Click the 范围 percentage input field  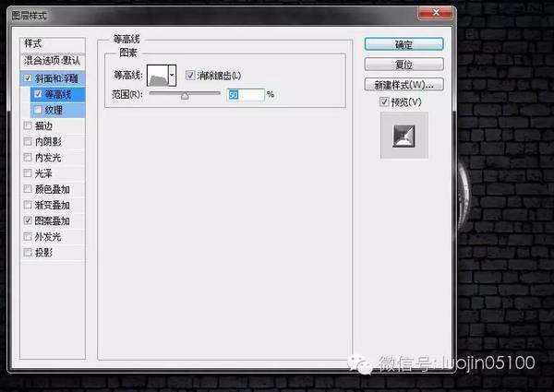pos(246,95)
